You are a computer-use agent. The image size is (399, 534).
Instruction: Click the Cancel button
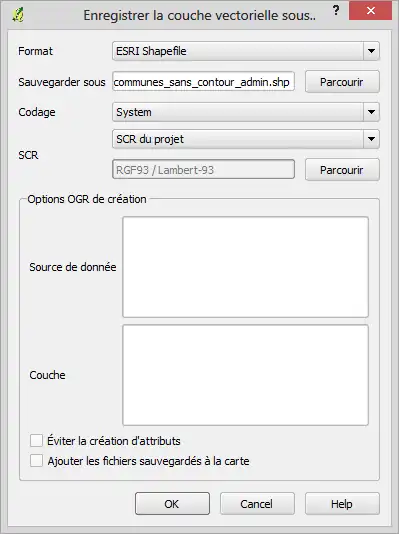tap(257, 504)
